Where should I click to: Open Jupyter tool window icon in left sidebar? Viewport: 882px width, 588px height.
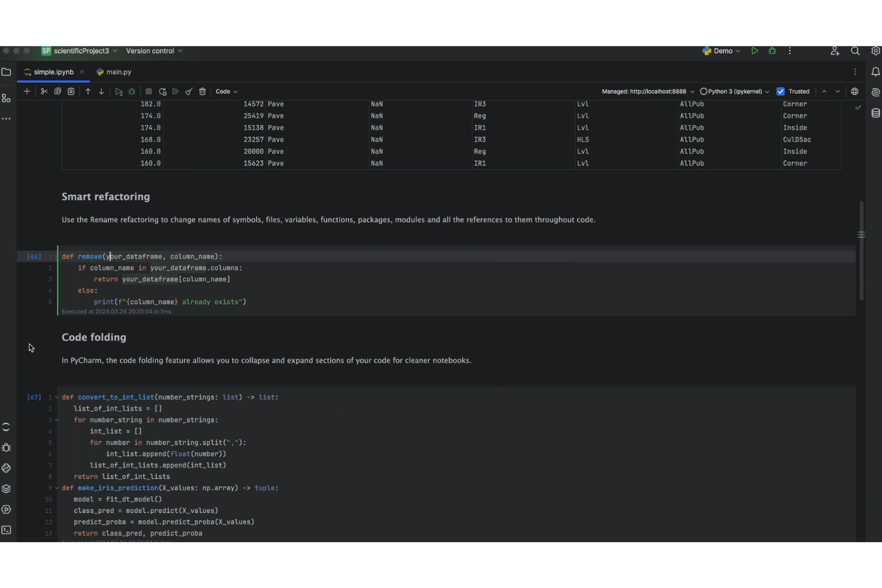7,427
